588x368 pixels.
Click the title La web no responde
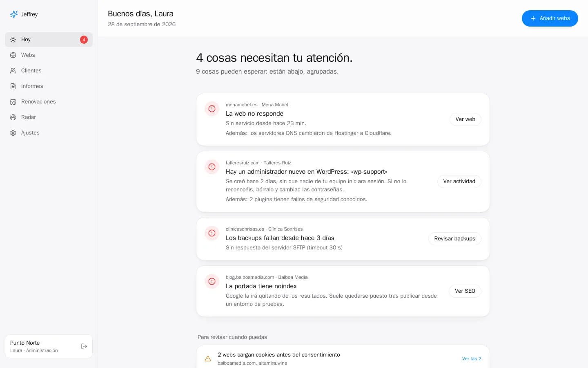pyautogui.click(x=254, y=114)
